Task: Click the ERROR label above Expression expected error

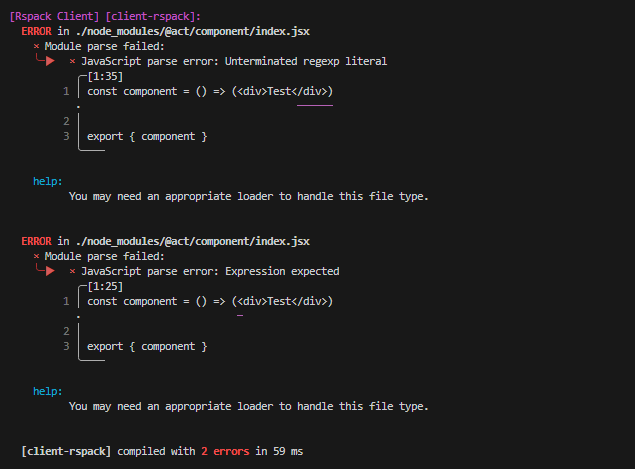Action: tap(36, 241)
